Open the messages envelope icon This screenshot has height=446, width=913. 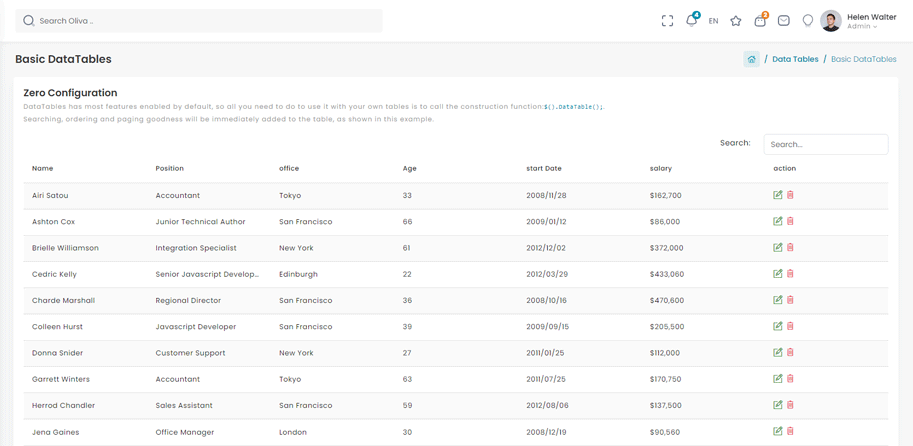coord(784,21)
